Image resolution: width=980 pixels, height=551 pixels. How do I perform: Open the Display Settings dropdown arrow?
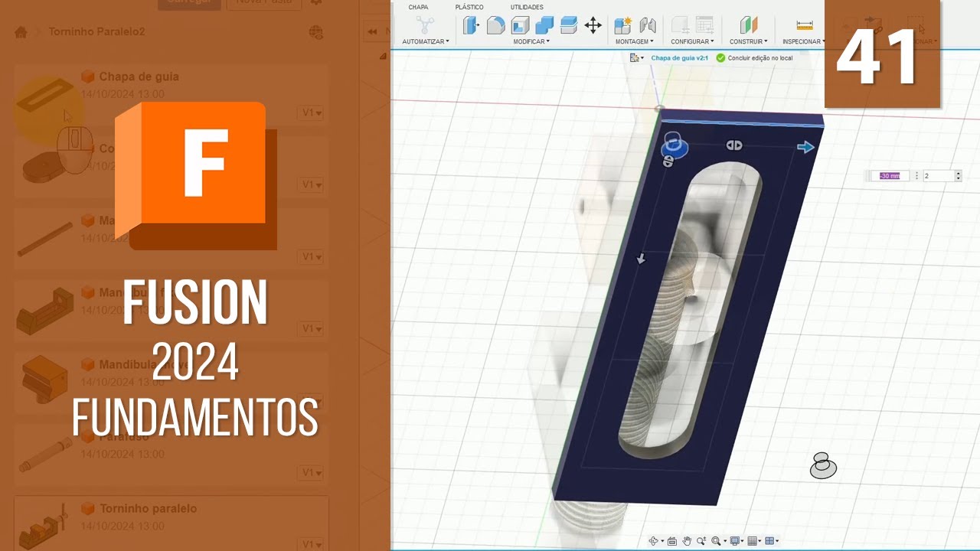coord(743,542)
